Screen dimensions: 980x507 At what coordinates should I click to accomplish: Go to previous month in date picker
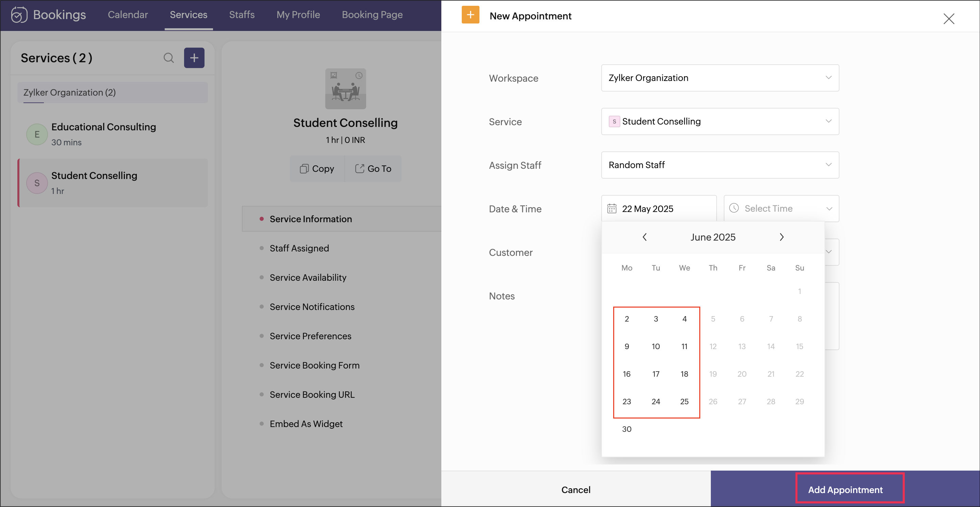click(644, 237)
